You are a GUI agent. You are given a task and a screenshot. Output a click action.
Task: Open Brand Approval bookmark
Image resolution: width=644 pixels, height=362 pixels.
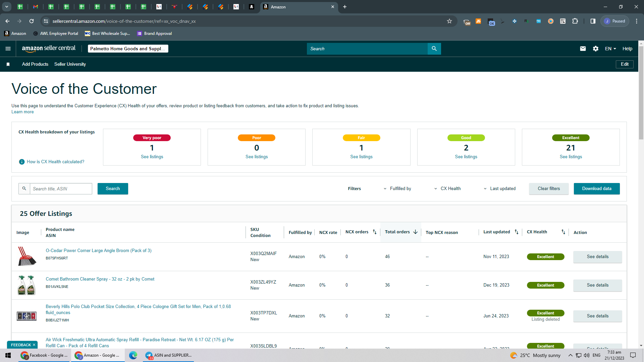pos(155,34)
